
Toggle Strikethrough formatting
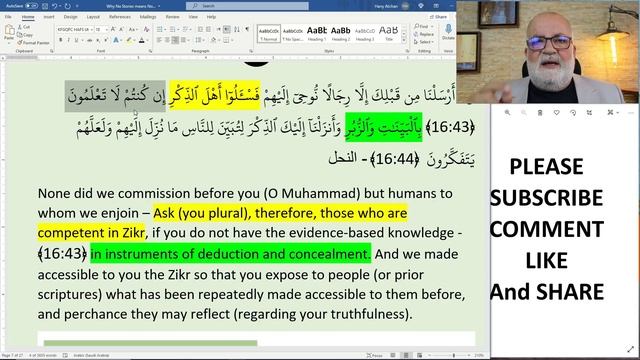click(89, 40)
